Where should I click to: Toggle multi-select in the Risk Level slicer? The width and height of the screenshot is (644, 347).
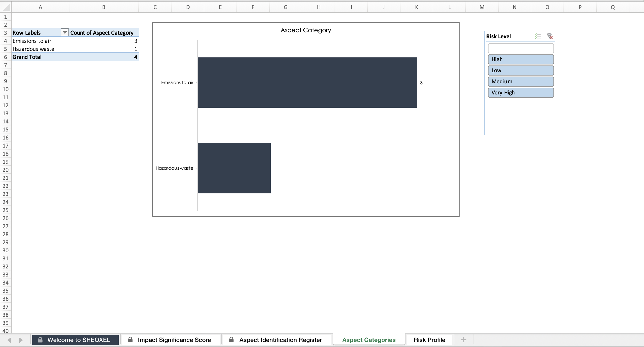coord(538,36)
